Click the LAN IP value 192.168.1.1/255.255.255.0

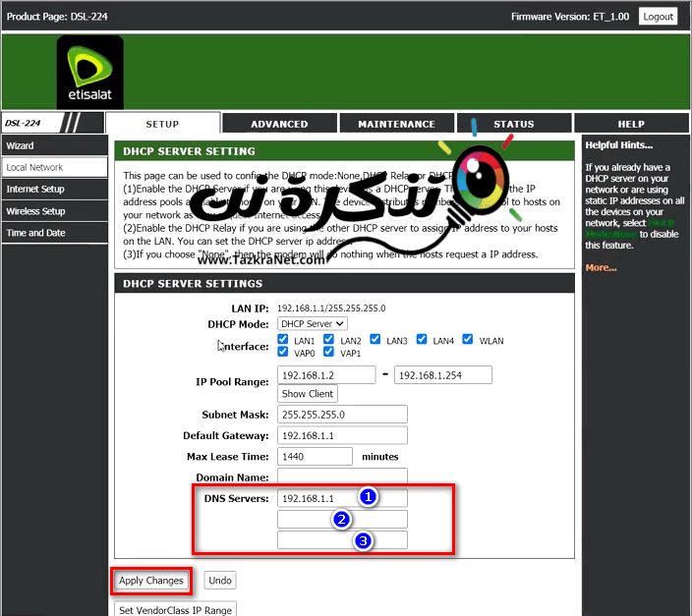331,308
